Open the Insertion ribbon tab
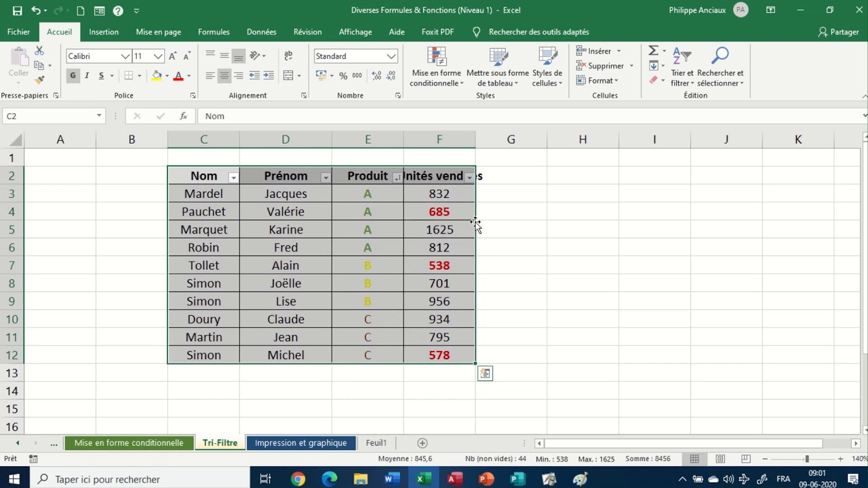This screenshot has height=488, width=868. pyautogui.click(x=104, y=32)
